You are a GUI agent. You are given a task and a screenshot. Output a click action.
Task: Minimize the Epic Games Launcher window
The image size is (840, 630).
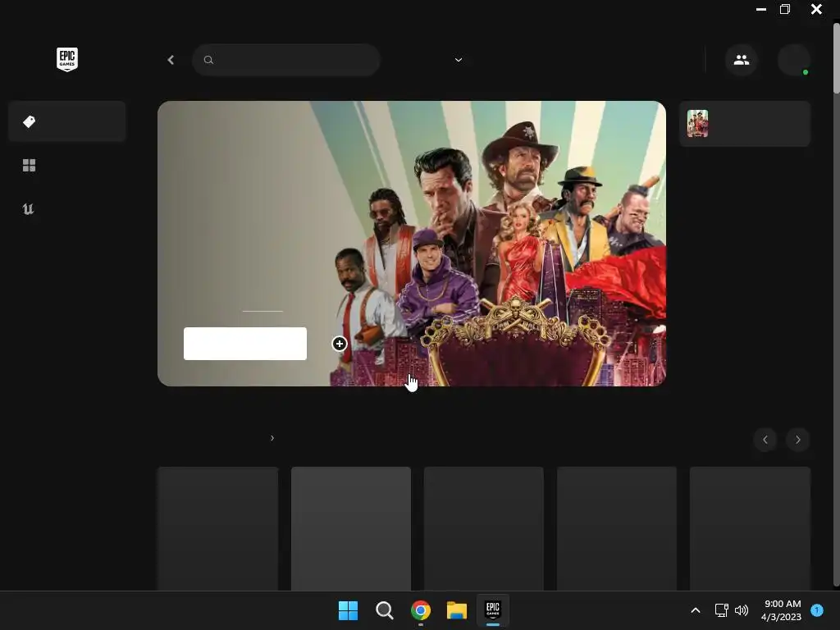click(760, 10)
